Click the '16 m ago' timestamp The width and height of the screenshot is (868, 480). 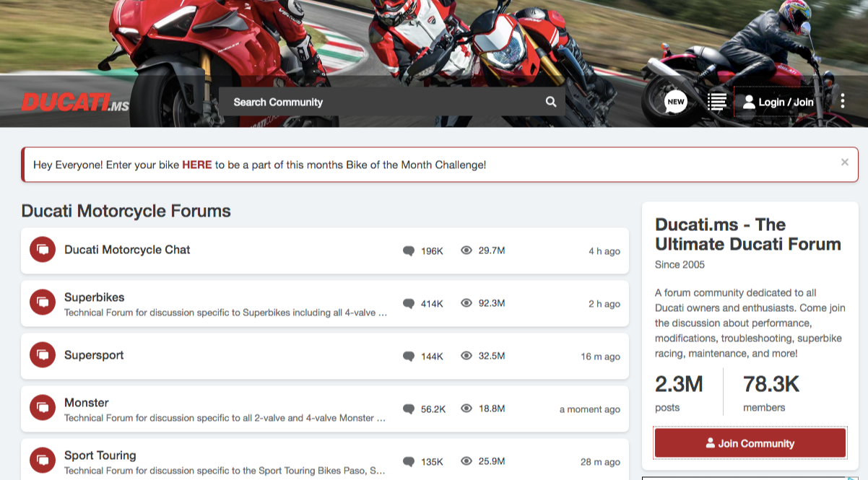click(601, 357)
